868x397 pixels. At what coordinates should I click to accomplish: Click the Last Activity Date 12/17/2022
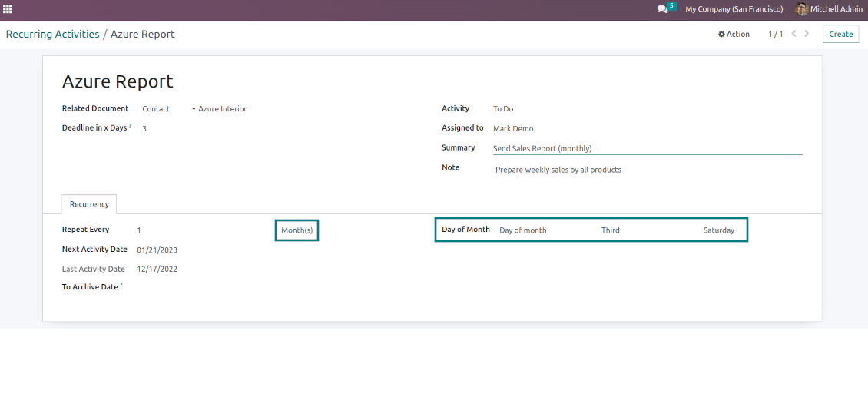(157, 269)
